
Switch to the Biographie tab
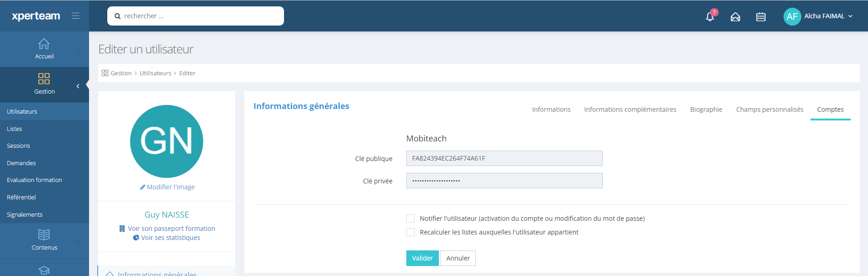pos(706,109)
